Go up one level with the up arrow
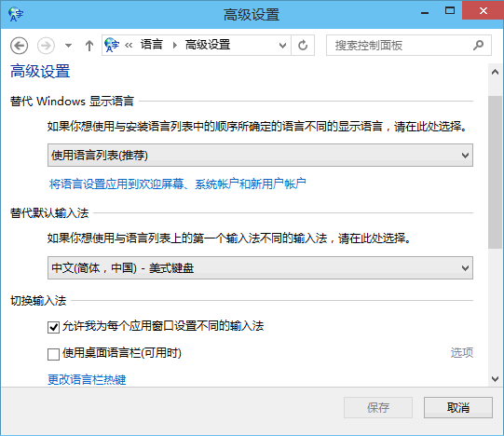Image resolution: width=504 pixels, height=436 pixels. coord(89,46)
